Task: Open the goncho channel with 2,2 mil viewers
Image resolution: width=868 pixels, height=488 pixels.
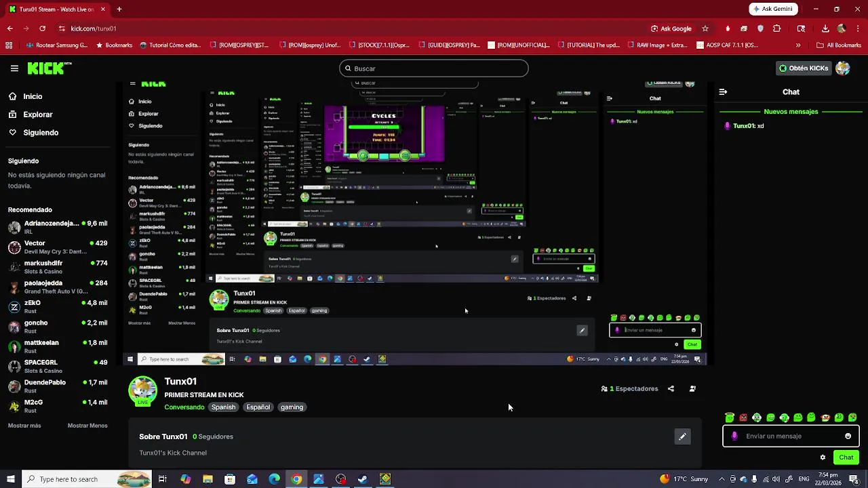Action: pos(58,327)
